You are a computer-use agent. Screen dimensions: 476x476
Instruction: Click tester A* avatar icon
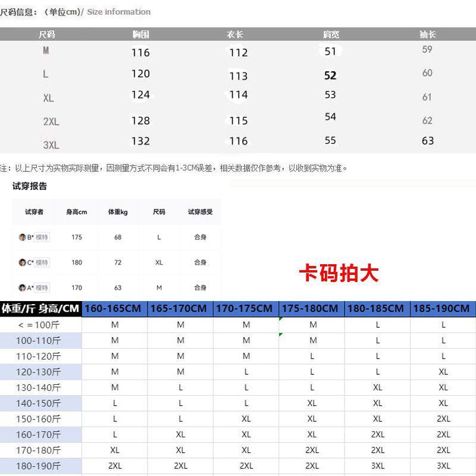(x=22, y=287)
